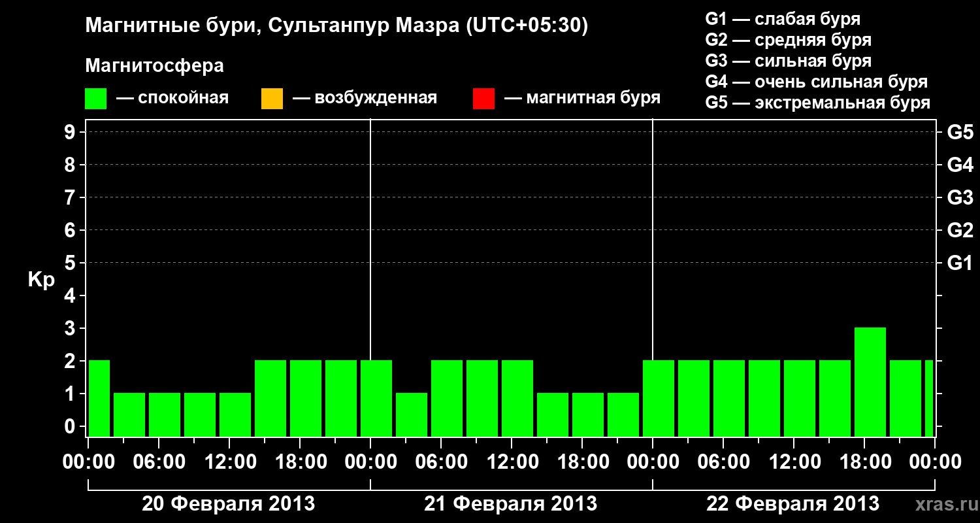
Task: Click the 18:00 label above 22 Февраля
Action: coord(864,462)
